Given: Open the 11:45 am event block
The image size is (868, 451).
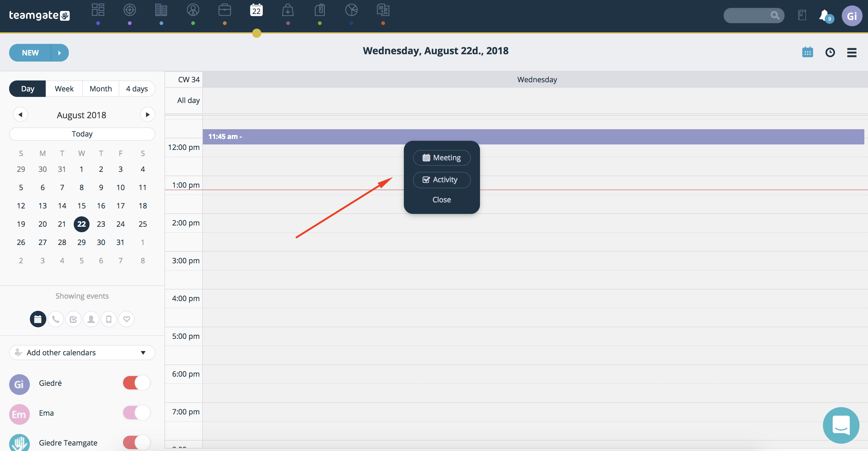Looking at the screenshot, I should coord(533,137).
